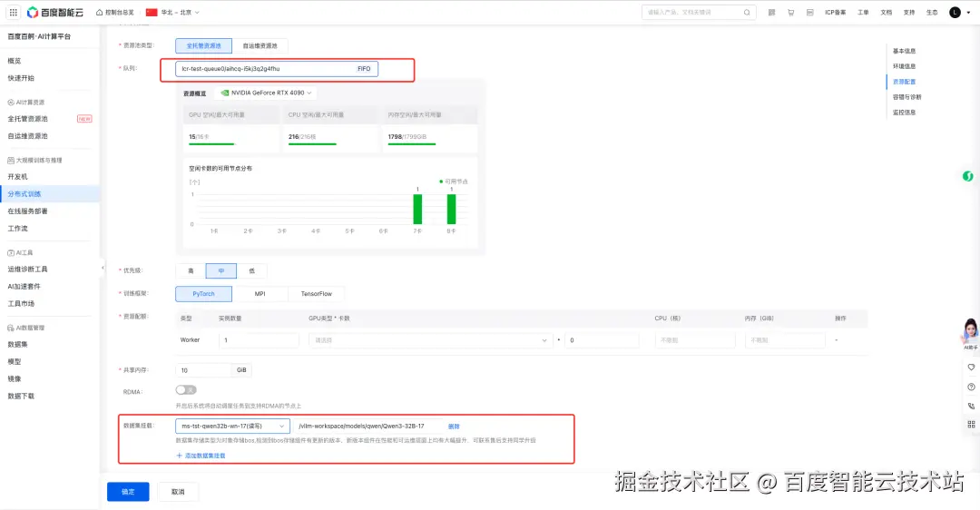Click the floating grid apps icon
The width and height of the screenshot is (980, 510).
click(x=971, y=424)
